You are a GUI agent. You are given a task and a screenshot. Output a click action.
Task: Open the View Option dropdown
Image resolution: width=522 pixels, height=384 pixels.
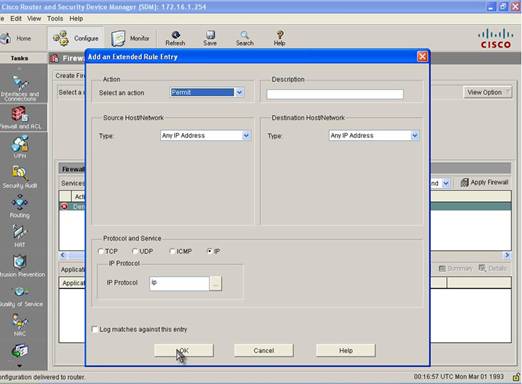(x=487, y=92)
